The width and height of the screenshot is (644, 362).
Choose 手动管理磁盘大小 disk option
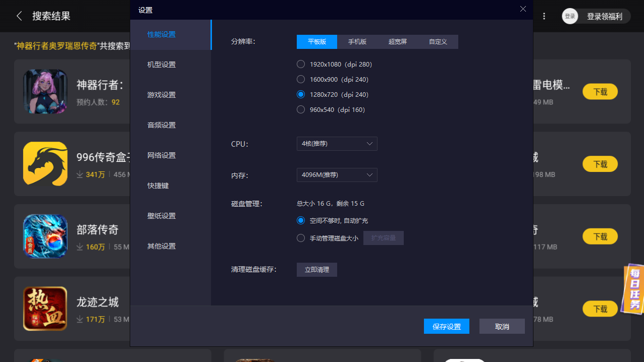pyautogui.click(x=301, y=237)
